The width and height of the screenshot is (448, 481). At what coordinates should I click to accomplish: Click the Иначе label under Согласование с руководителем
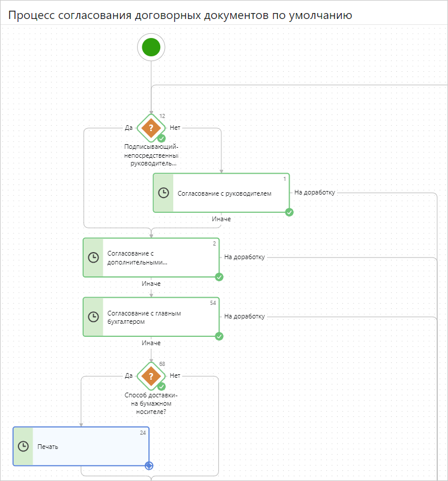[221, 219]
